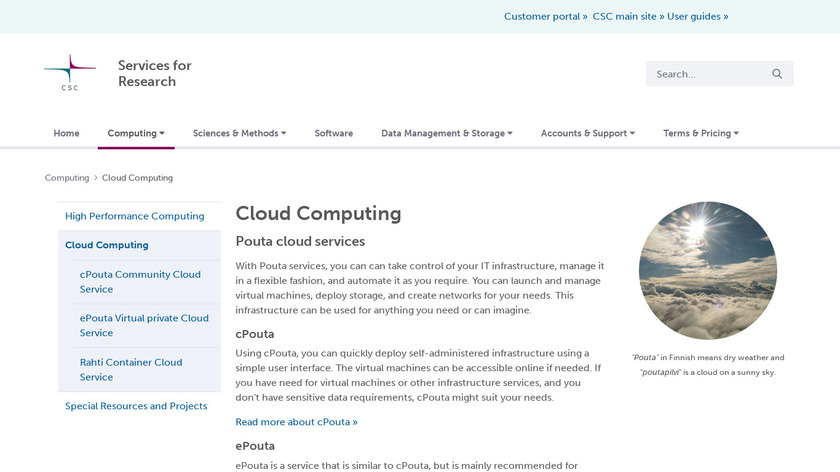Open the CSC main site link
Viewport: 840px width, 472px height.
(x=628, y=17)
